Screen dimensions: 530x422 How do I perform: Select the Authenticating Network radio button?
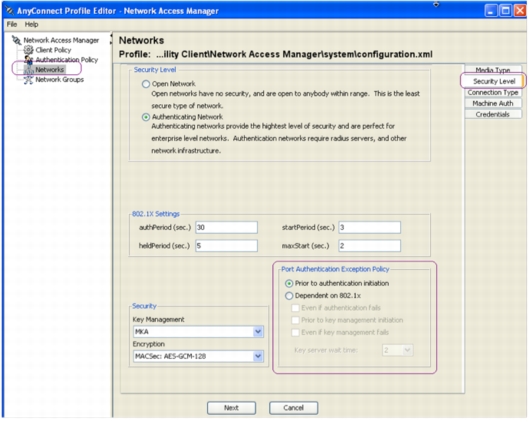tap(146, 117)
